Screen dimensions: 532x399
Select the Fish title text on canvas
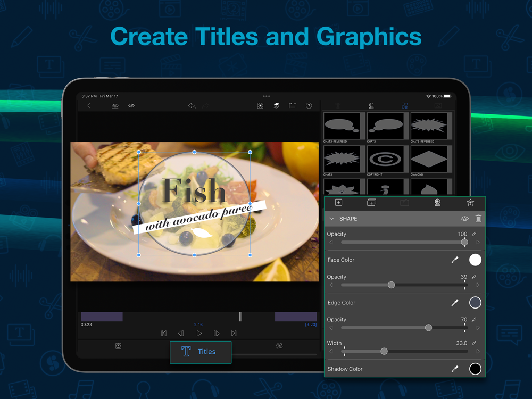click(194, 191)
